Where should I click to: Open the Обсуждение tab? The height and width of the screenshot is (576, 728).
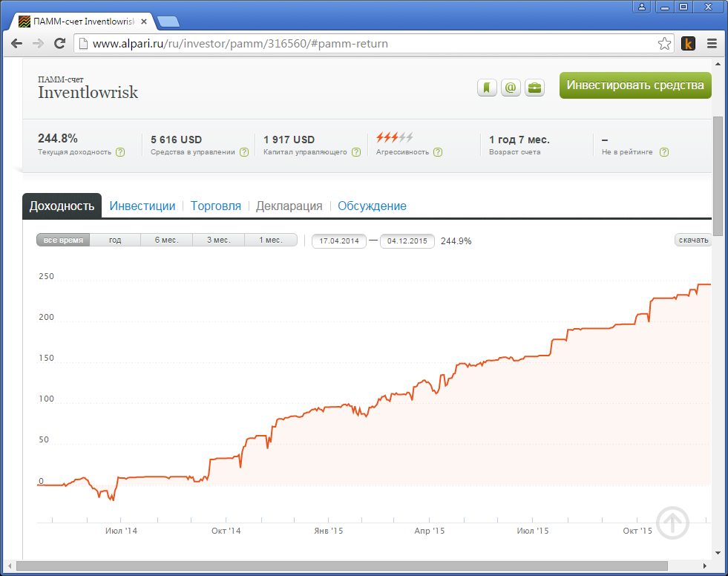pos(372,206)
